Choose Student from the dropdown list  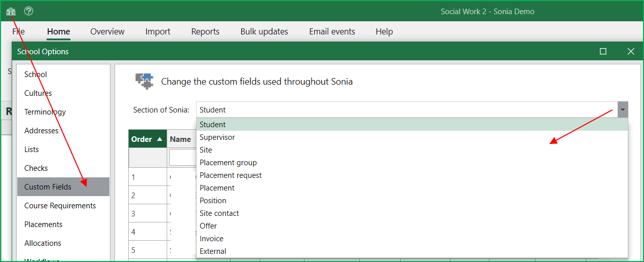pos(412,125)
